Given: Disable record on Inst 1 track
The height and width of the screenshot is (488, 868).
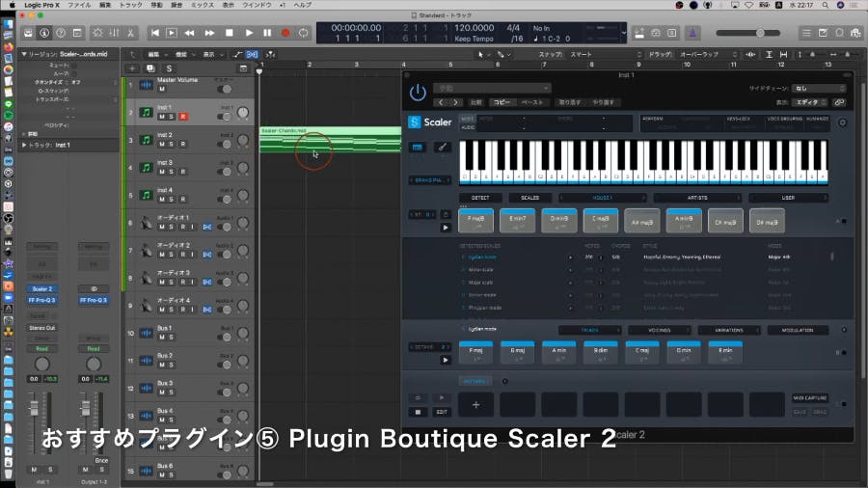Looking at the screenshot, I should pyautogui.click(x=182, y=117).
